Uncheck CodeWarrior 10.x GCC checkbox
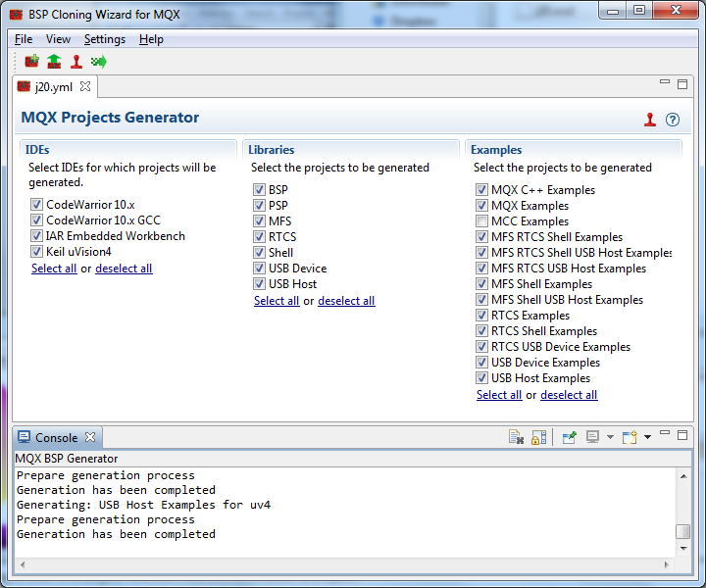706x588 pixels. coord(36,220)
